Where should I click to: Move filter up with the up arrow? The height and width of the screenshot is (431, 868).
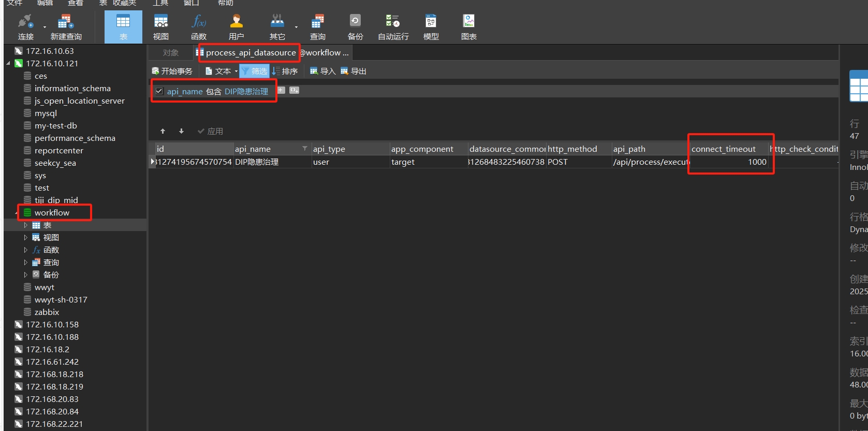tap(163, 131)
